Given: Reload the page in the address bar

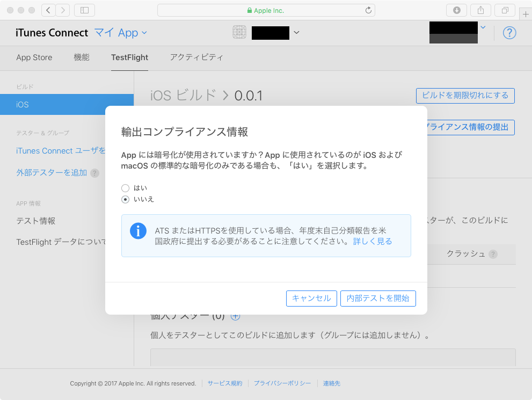Looking at the screenshot, I should (368, 10).
